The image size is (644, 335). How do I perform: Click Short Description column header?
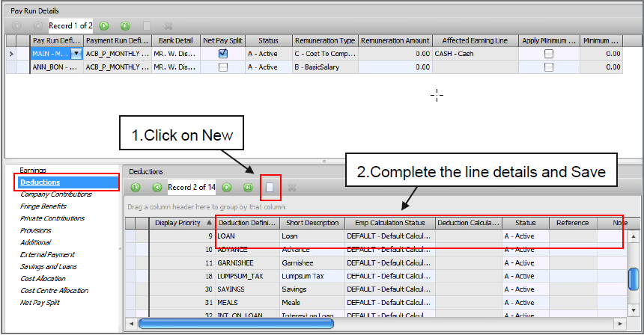pos(312,223)
